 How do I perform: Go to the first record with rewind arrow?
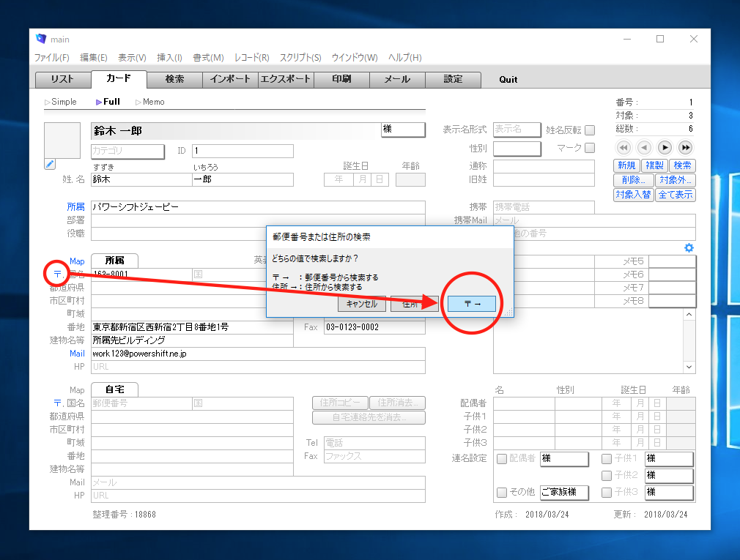pyautogui.click(x=624, y=148)
